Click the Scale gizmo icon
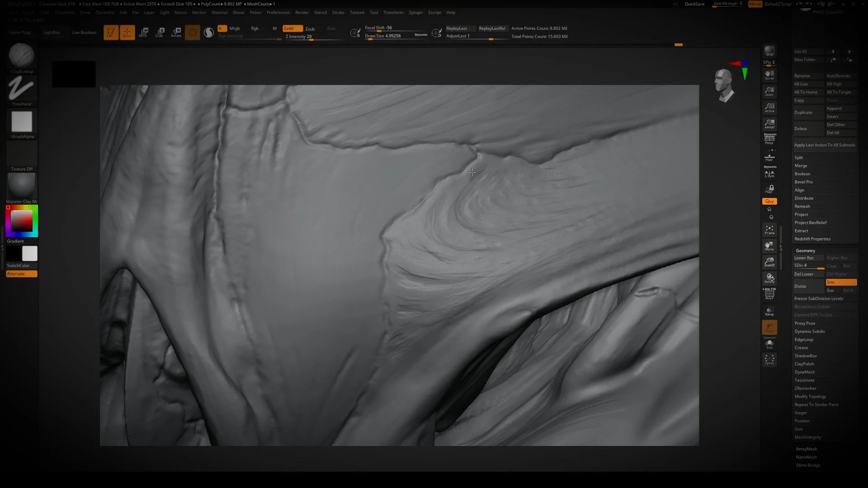This screenshot has height=488, width=868. [x=160, y=32]
